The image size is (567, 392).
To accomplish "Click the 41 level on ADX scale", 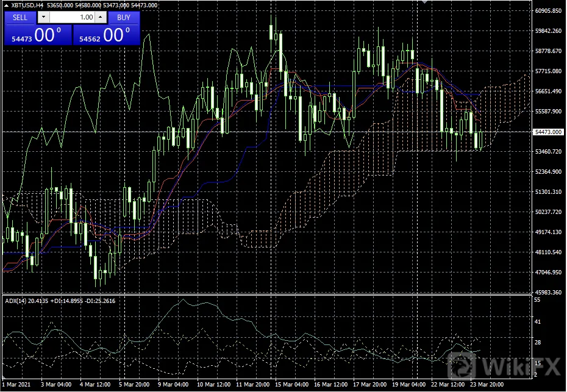I will tap(537, 321).
